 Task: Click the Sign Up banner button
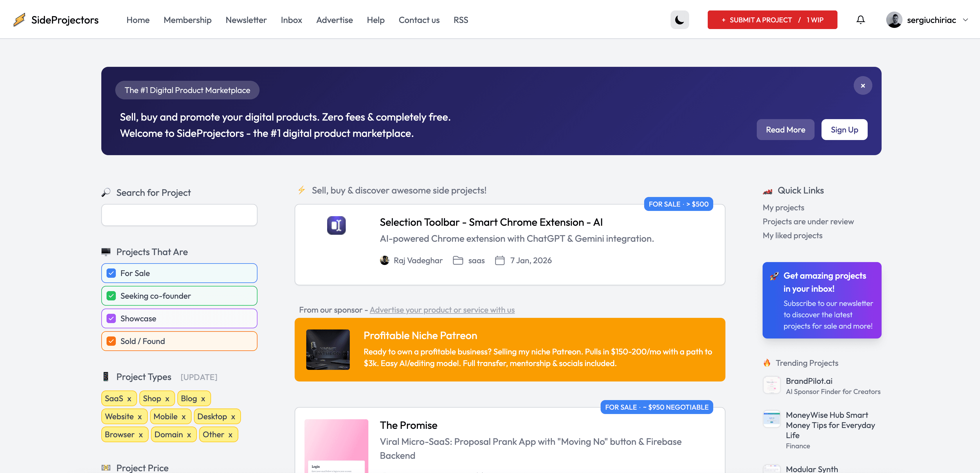[x=844, y=130]
